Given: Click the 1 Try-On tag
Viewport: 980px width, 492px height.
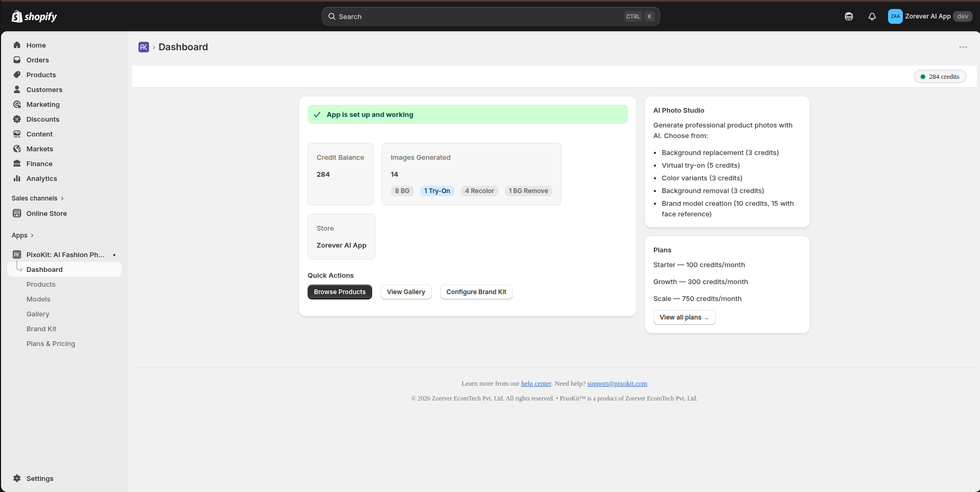Looking at the screenshot, I should [437, 191].
